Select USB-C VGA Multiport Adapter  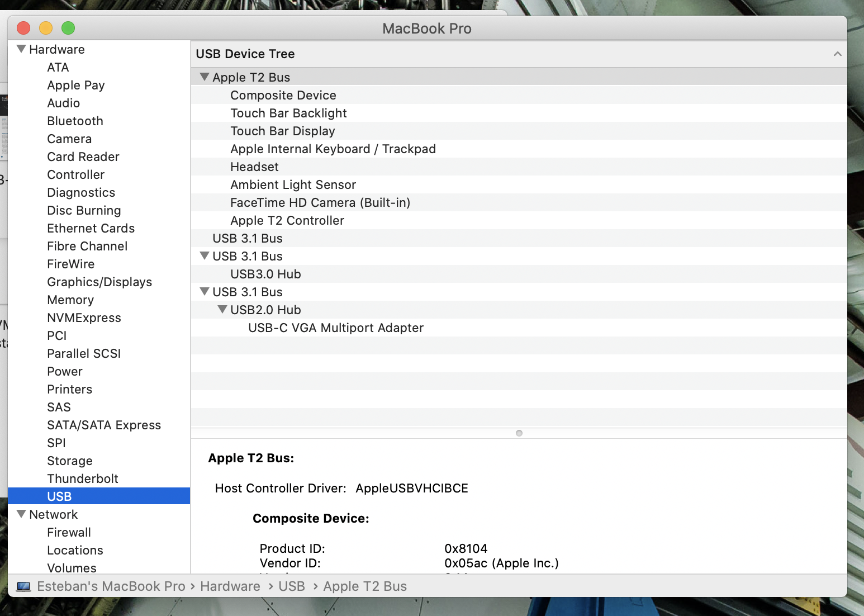(x=336, y=328)
